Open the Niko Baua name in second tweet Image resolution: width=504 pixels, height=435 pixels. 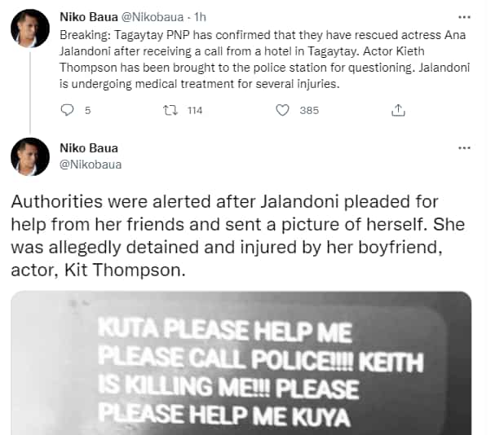click(x=89, y=148)
